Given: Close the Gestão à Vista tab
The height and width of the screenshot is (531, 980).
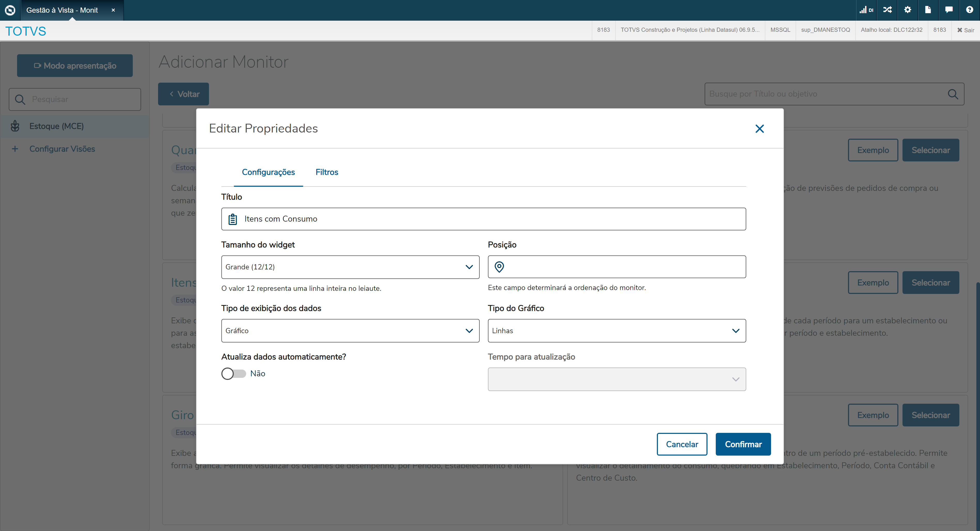Looking at the screenshot, I should (x=113, y=10).
